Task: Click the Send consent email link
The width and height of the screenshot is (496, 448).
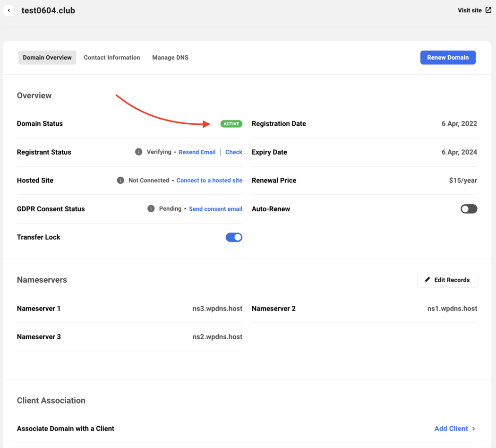Action: coord(215,209)
